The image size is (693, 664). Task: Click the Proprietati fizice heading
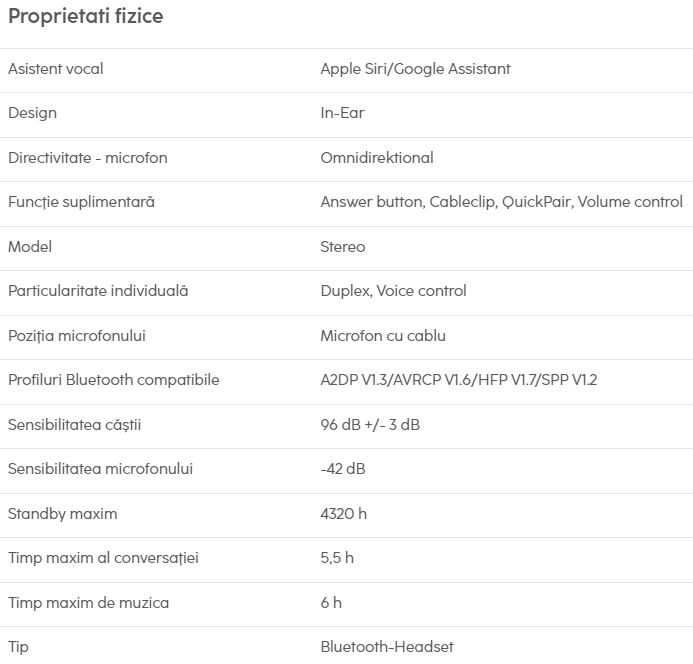tap(85, 17)
